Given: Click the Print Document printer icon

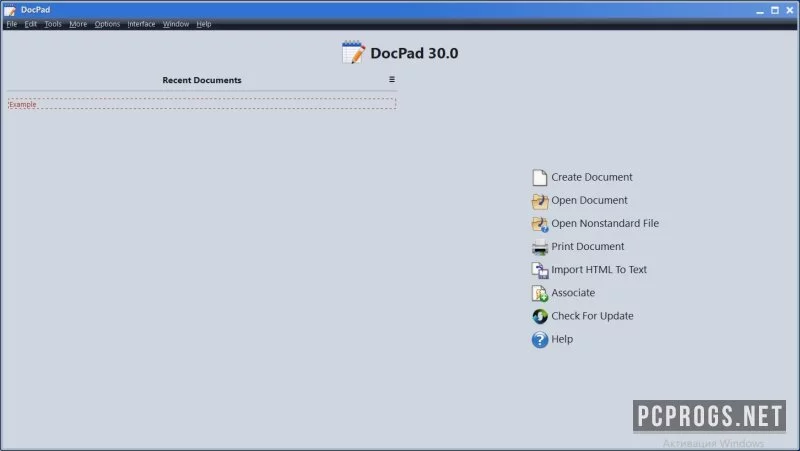Looking at the screenshot, I should [x=540, y=247].
